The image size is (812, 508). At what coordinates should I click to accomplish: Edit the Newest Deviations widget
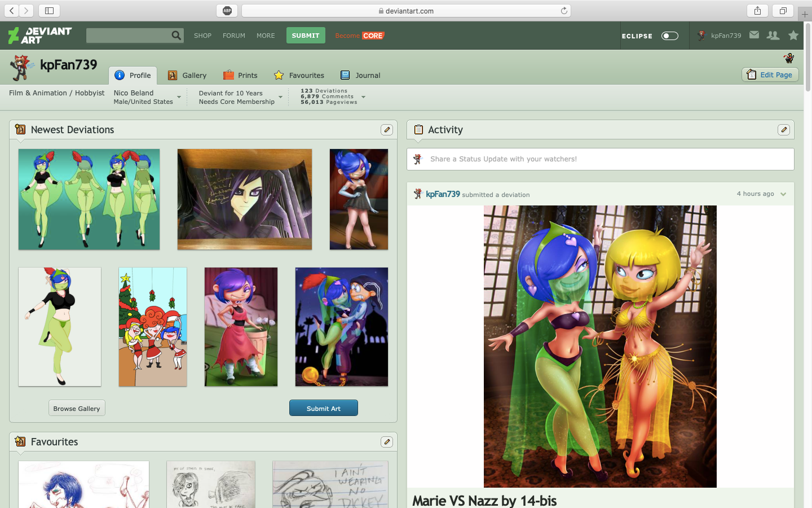pos(387,130)
